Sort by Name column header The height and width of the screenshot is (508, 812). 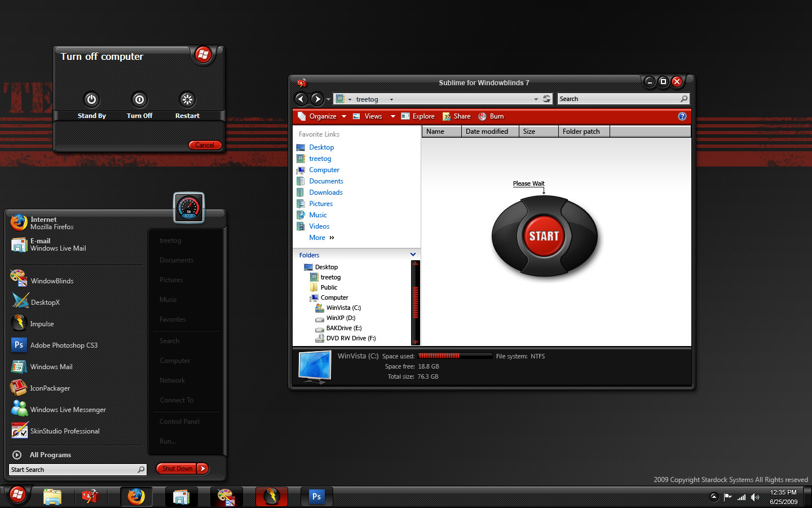click(442, 132)
